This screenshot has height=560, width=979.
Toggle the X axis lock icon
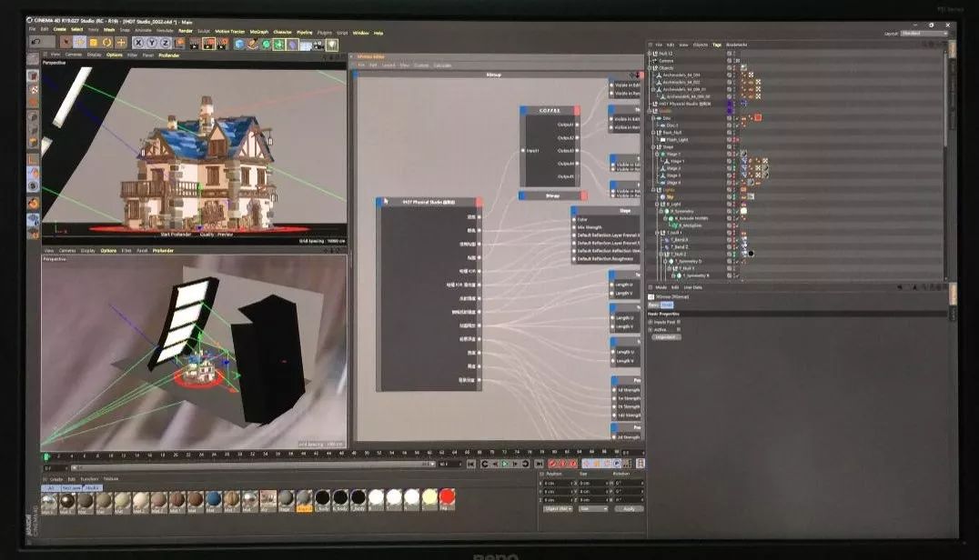tap(139, 42)
